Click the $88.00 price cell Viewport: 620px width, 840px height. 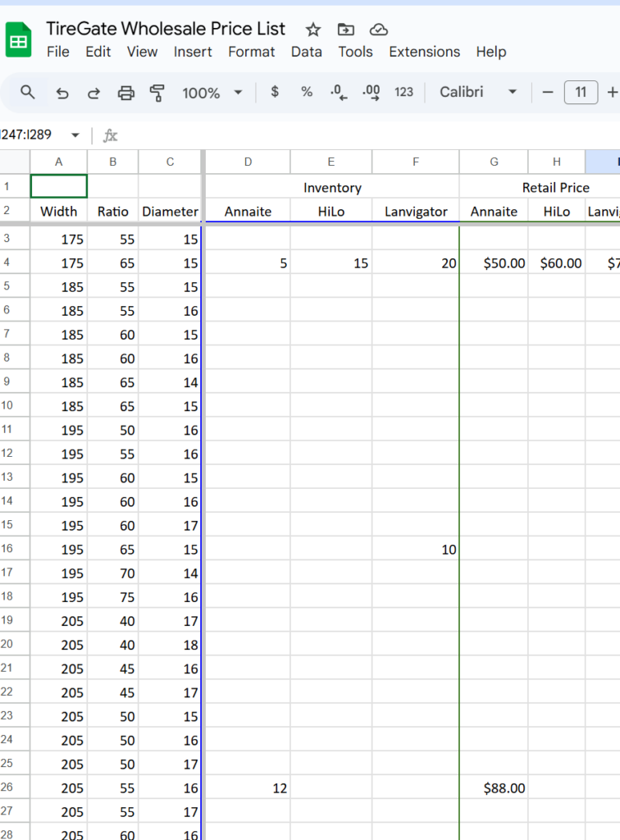point(494,788)
